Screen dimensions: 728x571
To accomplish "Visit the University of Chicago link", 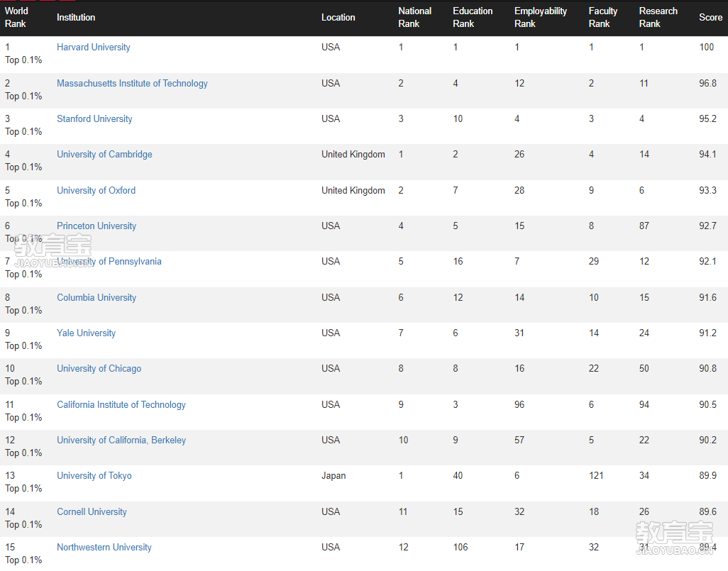I will pos(99,369).
